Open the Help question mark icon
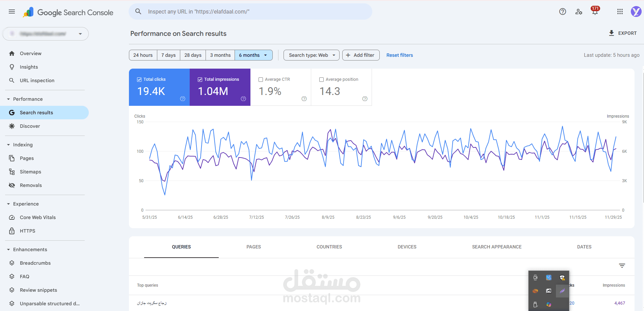The height and width of the screenshot is (311, 644). pos(563,11)
